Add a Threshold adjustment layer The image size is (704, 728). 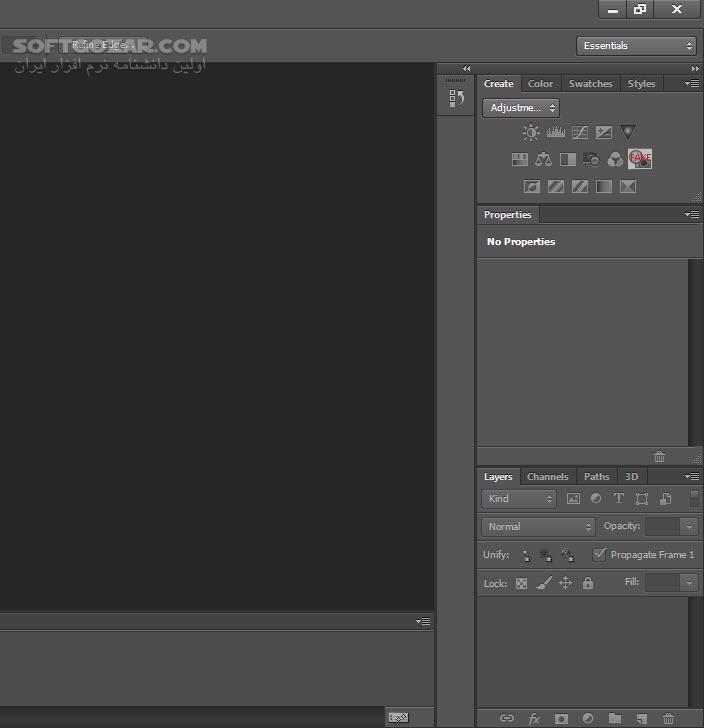tap(580, 187)
